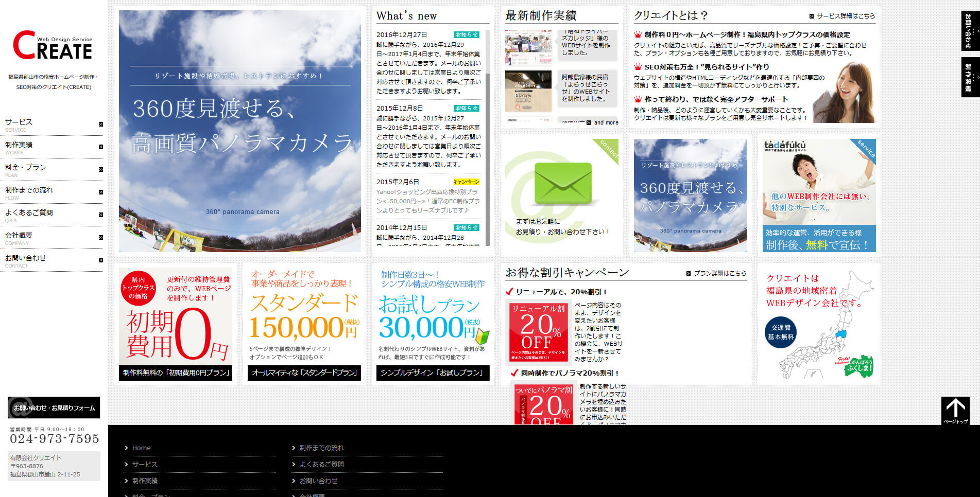Click the 交通費基本無料 circle badge
The width and height of the screenshot is (980, 497).
(781, 332)
